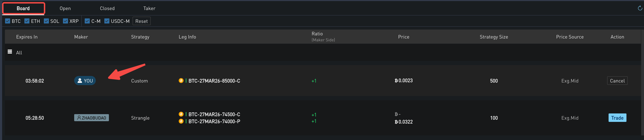This screenshot has width=644, height=140.
Task: Toggle the ETH filter checkbox
Action: click(27, 21)
